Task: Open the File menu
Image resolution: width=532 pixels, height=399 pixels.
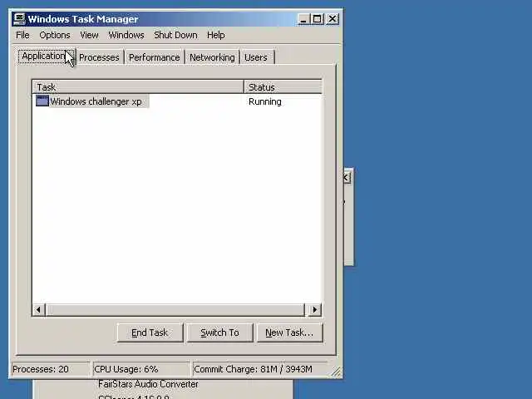Action: tap(22, 35)
